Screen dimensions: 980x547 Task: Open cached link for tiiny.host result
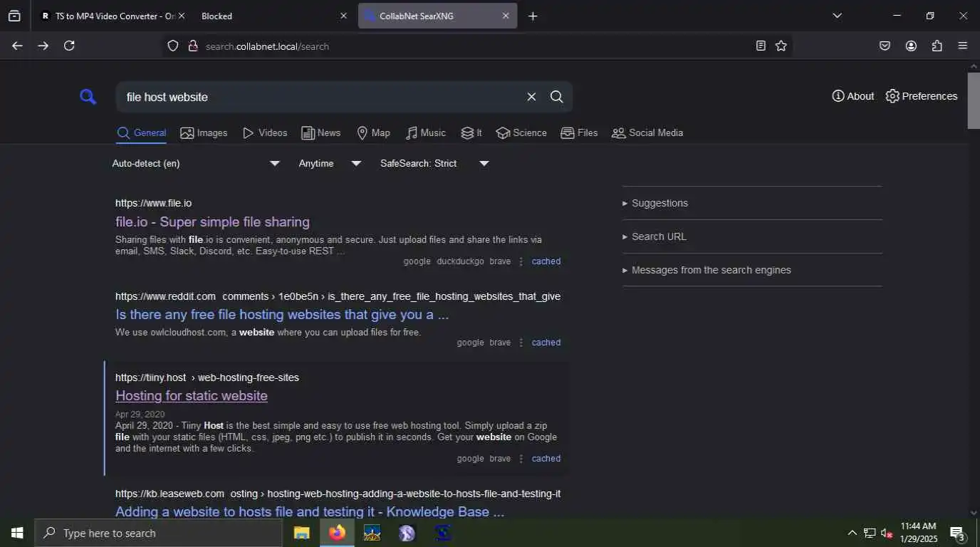pyautogui.click(x=546, y=459)
